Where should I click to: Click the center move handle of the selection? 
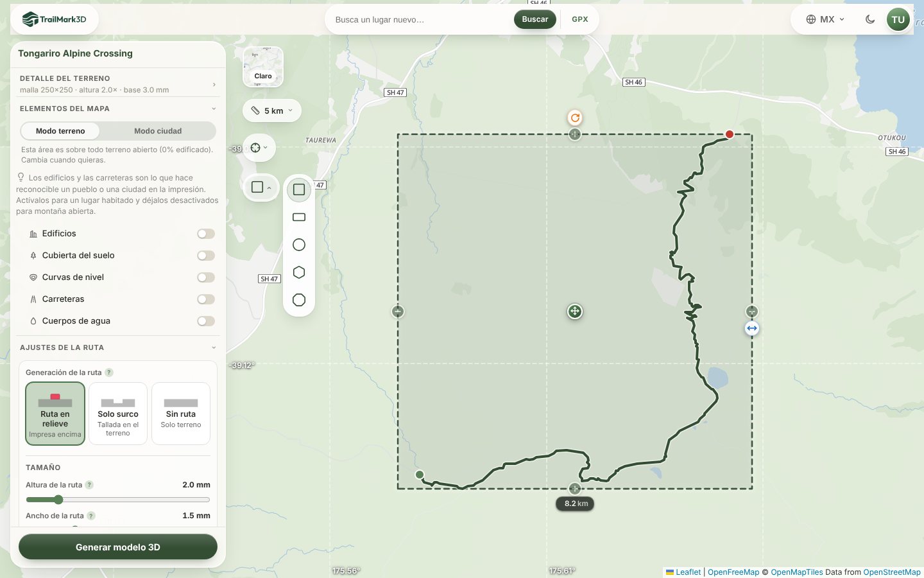point(575,311)
